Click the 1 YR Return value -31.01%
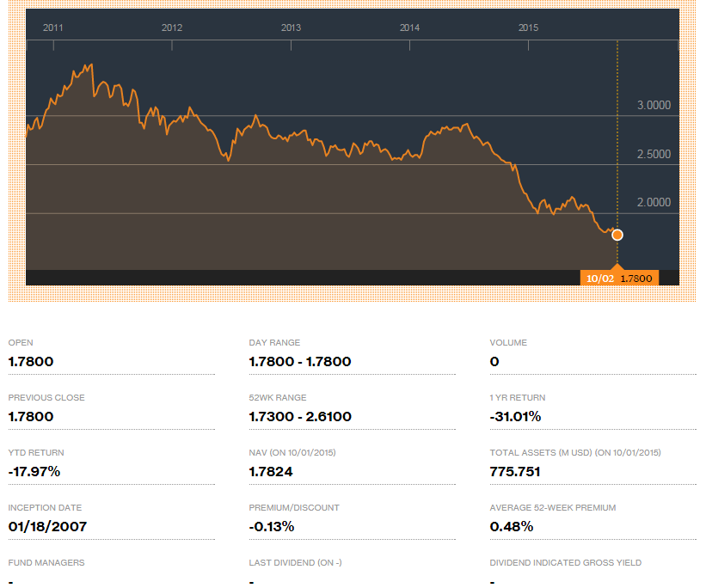Screen dimensions: 706x588 (x=515, y=417)
